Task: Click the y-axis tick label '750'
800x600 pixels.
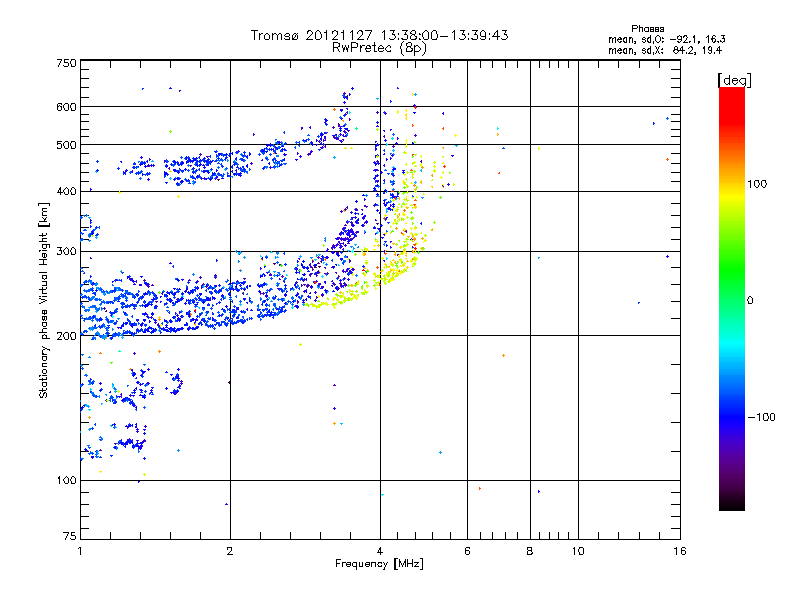Action: click(x=66, y=63)
